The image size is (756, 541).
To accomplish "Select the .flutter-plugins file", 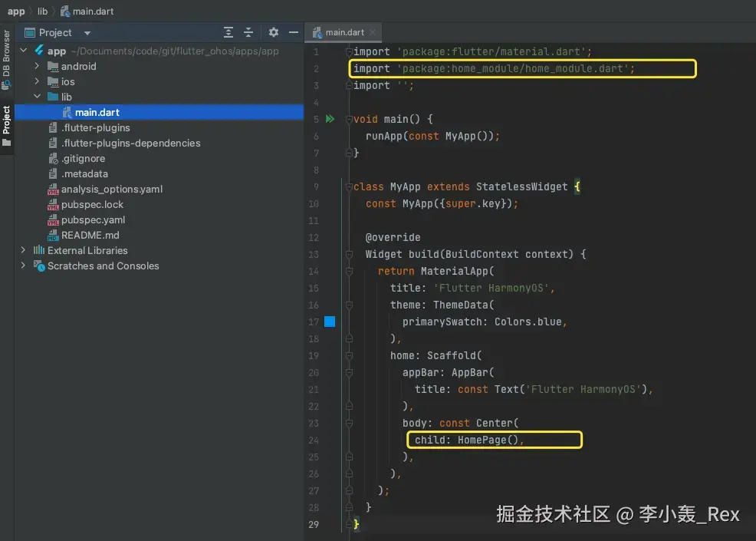I will (96, 127).
